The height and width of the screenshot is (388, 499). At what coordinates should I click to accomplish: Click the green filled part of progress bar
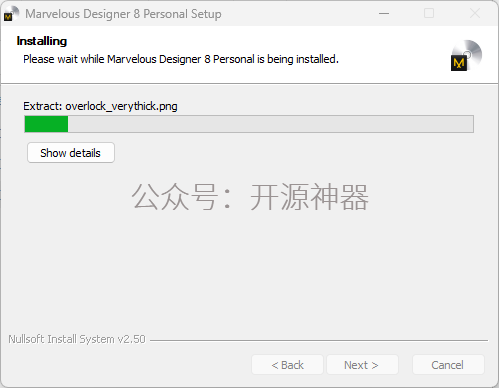[46, 124]
